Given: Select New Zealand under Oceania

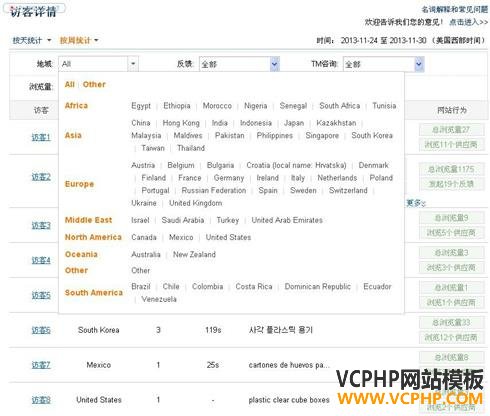Looking at the screenshot, I should (194, 255).
